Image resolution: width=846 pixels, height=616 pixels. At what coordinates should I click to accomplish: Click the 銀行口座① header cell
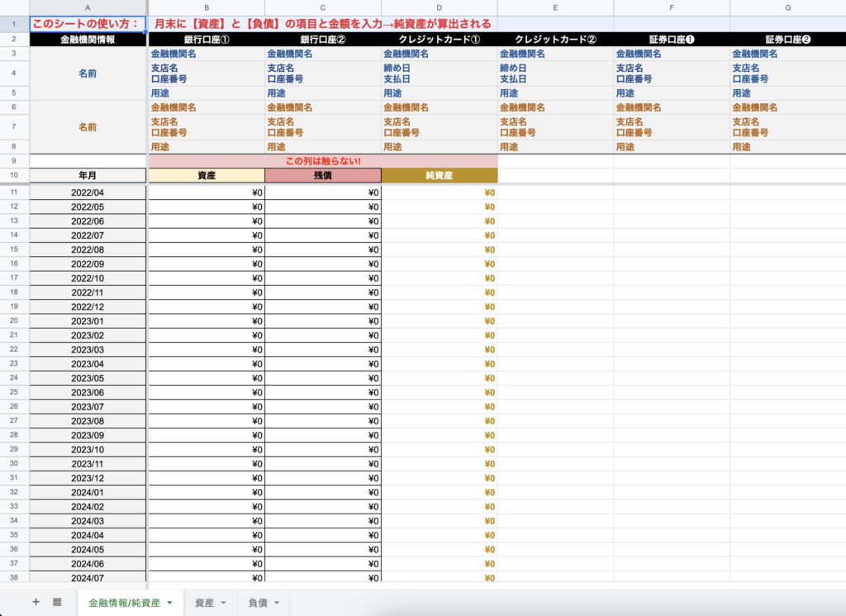pos(207,39)
